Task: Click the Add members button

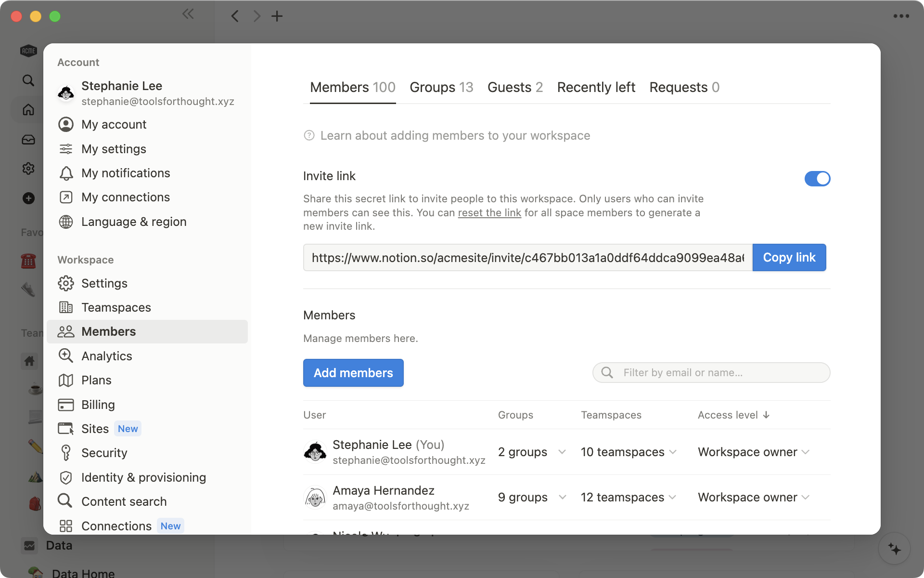Action: 353,372
